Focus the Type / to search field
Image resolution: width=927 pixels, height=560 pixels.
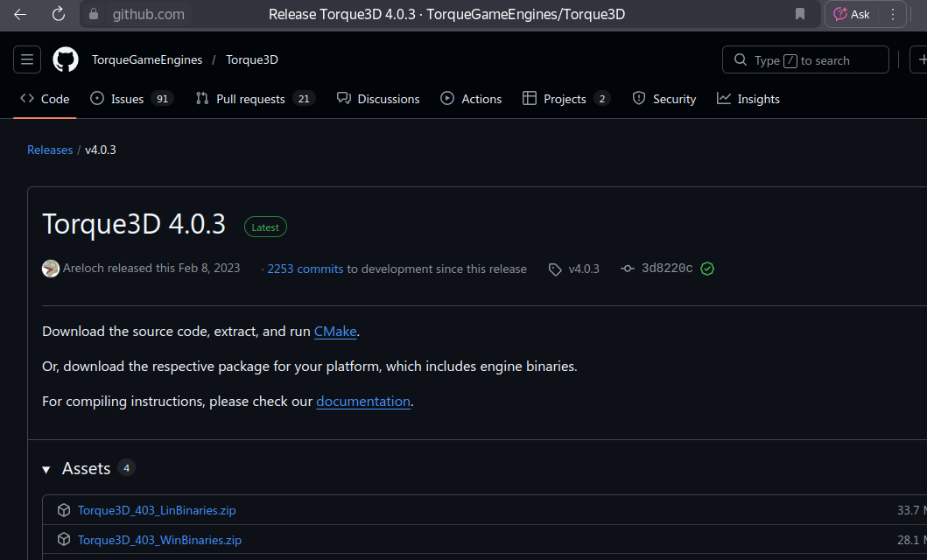[x=805, y=59]
